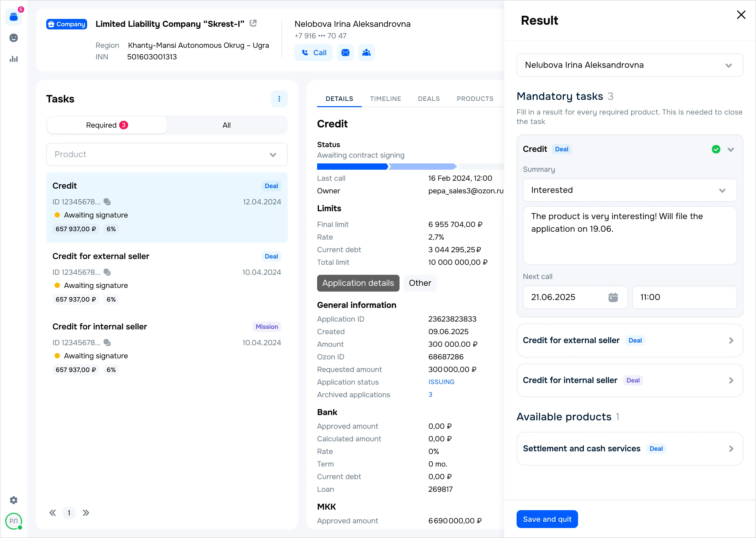The width and height of the screenshot is (756, 538).
Task: Click the ISSUING application status link
Action: (441, 382)
